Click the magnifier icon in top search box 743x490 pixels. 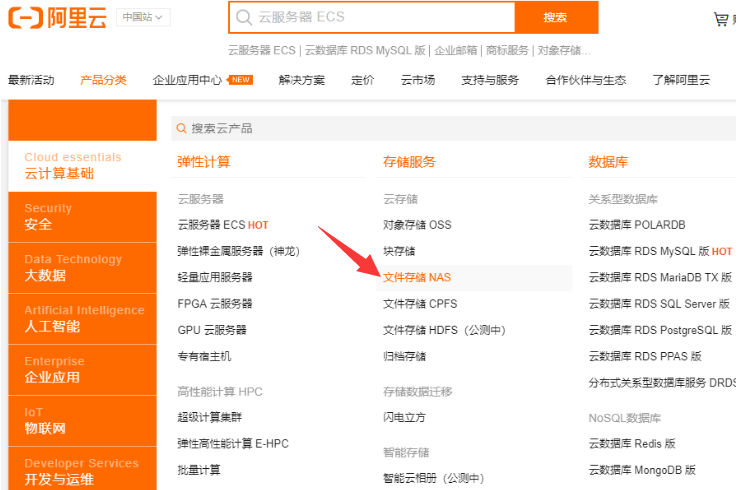tap(244, 18)
